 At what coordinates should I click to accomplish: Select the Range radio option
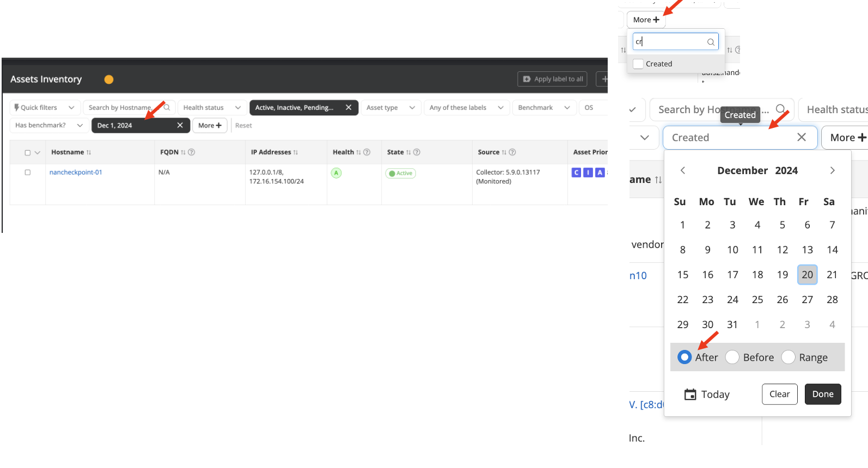click(788, 357)
